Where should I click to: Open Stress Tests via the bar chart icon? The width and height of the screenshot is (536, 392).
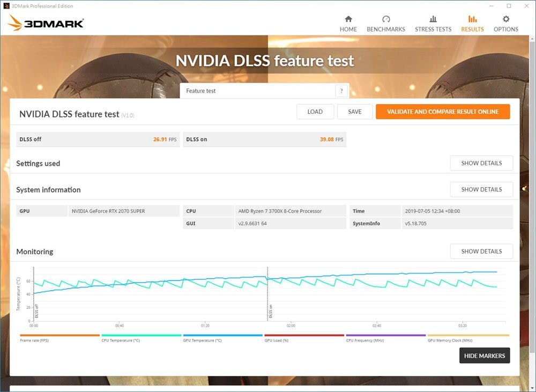tap(433, 19)
